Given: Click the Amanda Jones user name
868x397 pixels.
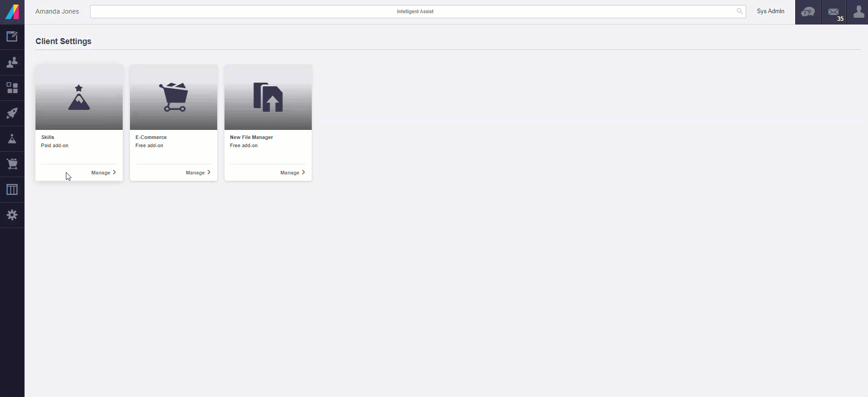Looking at the screenshot, I should [x=57, y=11].
